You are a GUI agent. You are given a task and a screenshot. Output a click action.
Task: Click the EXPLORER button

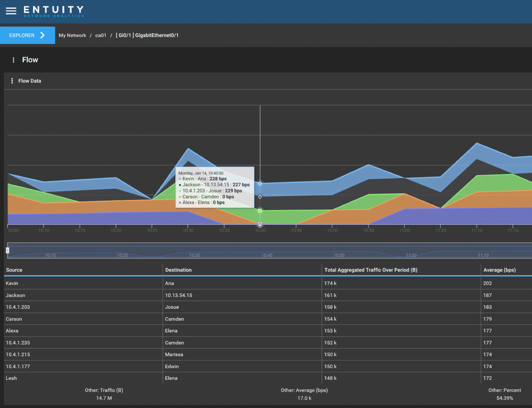[x=22, y=35]
